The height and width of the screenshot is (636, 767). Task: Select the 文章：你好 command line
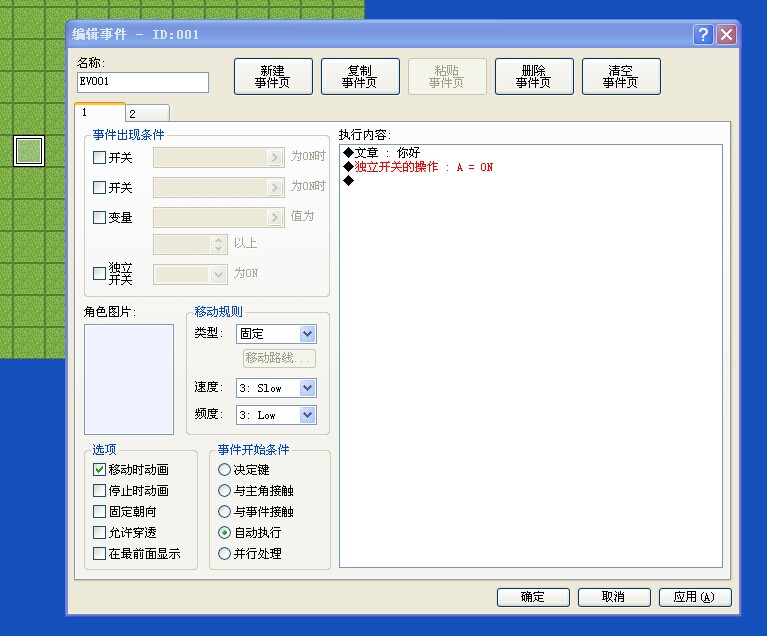382,153
